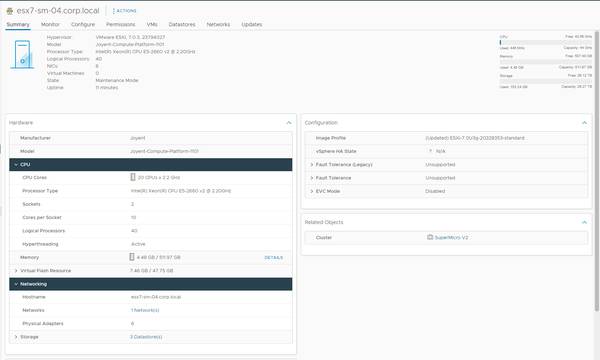The image size is (600, 360).
Task: Open the SuperMicro V2 cluster link
Action: pyautogui.click(x=452, y=238)
